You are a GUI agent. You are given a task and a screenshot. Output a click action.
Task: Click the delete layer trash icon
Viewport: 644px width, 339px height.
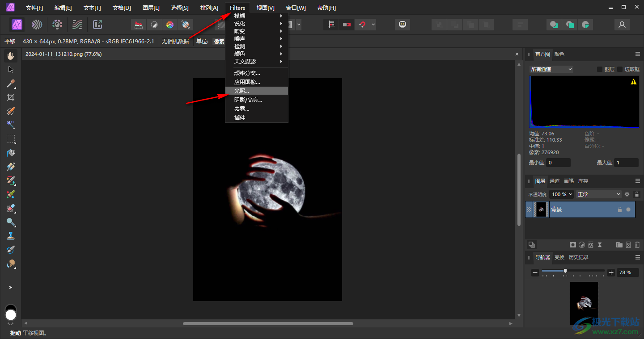tap(637, 245)
